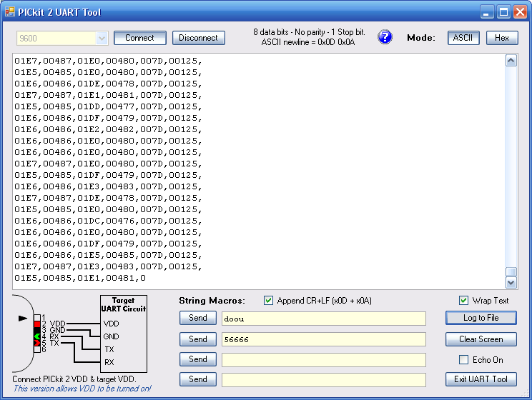Click the line containing '01E2,00482'
Screen dimensions: 532x400
coord(108,129)
